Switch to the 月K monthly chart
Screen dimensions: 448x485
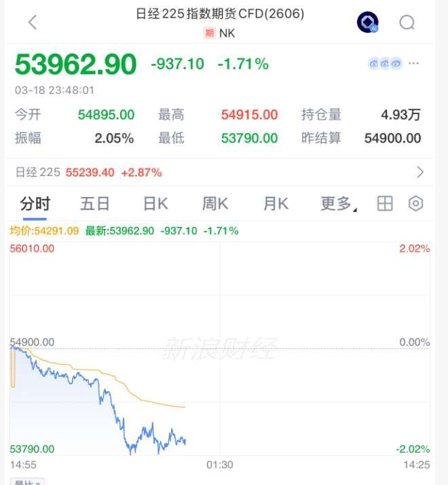pyautogui.click(x=276, y=203)
